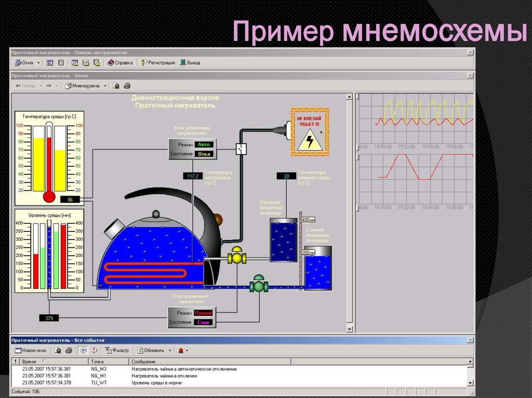Click the print icon in the Demo toolbar

[127, 85]
